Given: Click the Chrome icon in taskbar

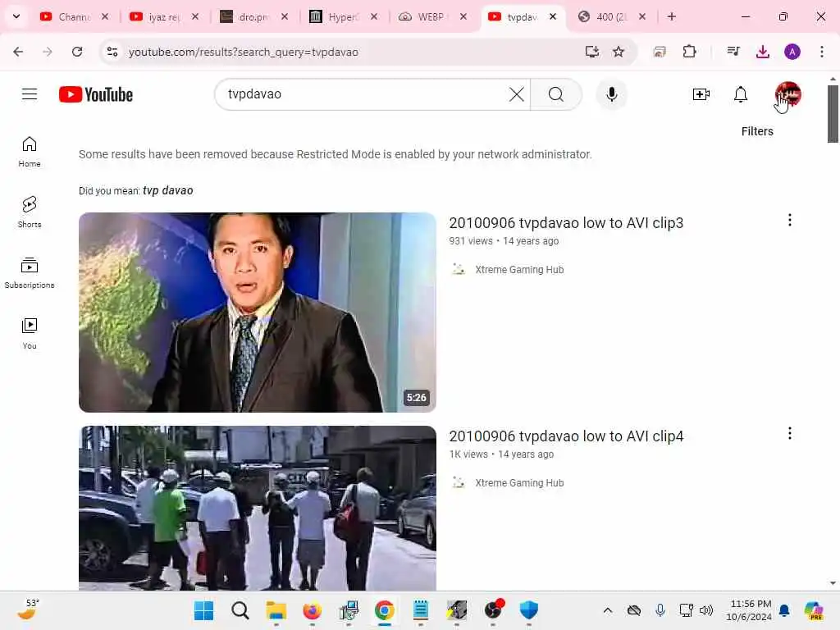Looking at the screenshot, I should [x=384, y=610].
